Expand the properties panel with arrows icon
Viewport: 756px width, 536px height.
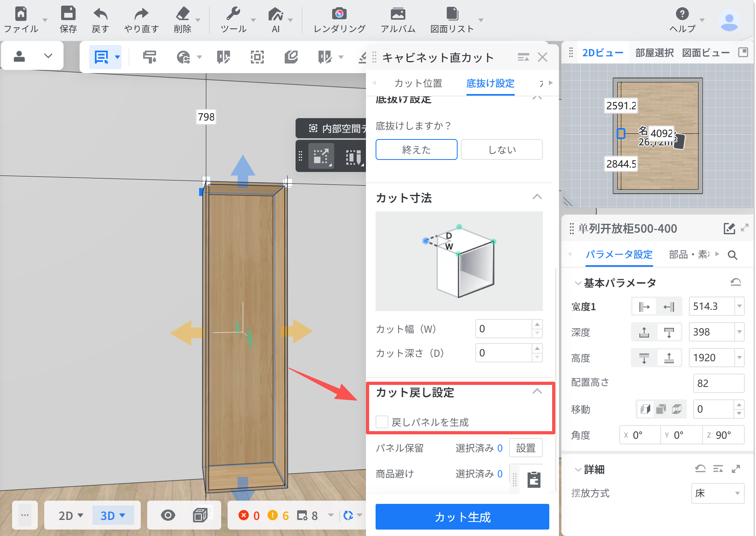tap(744, 228)
